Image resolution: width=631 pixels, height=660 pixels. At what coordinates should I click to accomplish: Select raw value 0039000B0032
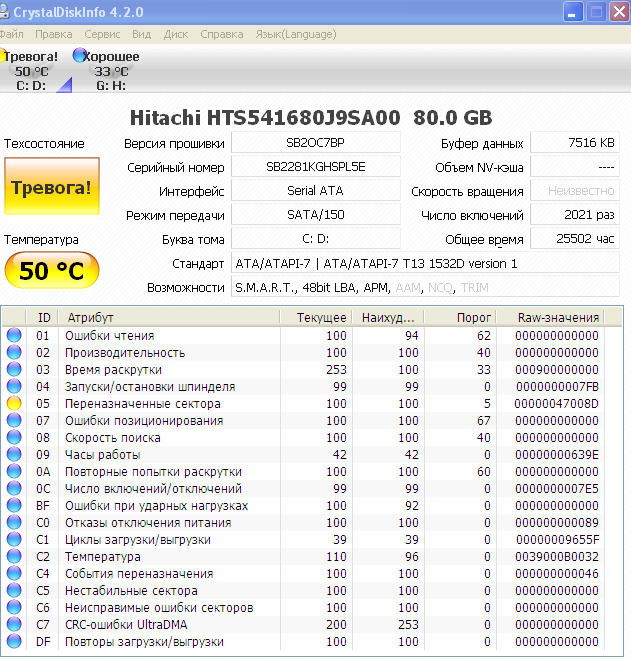pyautogui.click(x=556, y=556)
